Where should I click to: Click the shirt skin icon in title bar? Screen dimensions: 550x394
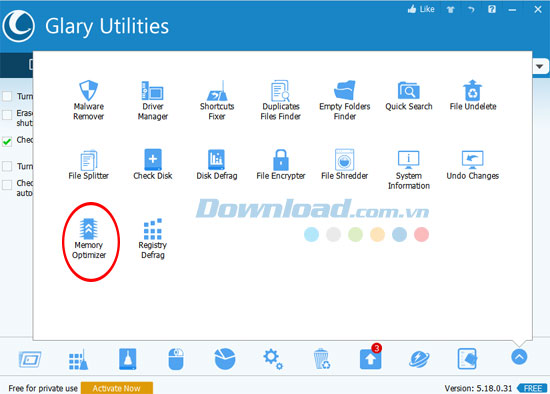click(x=450, y=9)
